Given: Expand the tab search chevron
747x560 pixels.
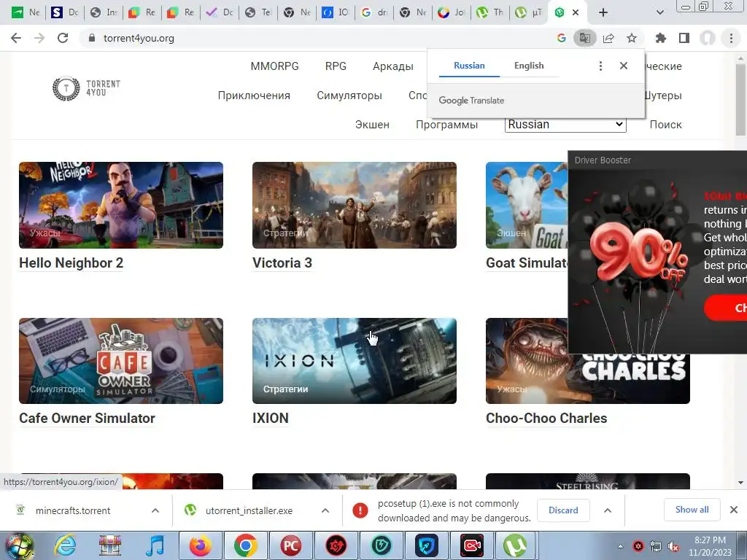Looking at the screenshot, I should (659, 12).
